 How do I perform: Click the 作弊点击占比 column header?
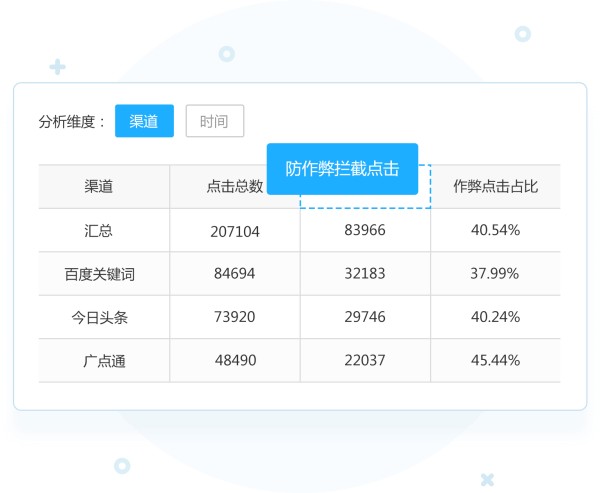(x=495, y=187)
